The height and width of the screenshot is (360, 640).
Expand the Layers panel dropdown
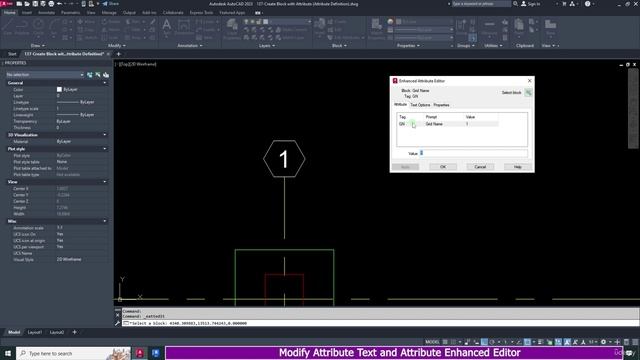point(267,46)
